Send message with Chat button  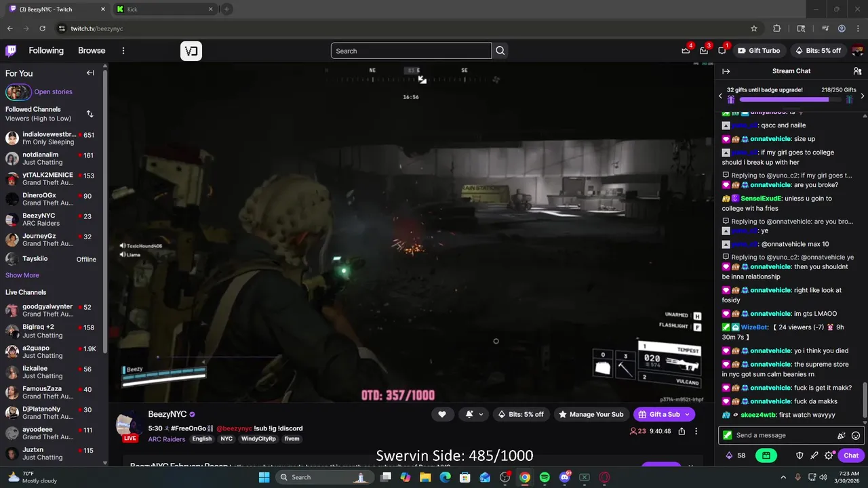point(851,455)
